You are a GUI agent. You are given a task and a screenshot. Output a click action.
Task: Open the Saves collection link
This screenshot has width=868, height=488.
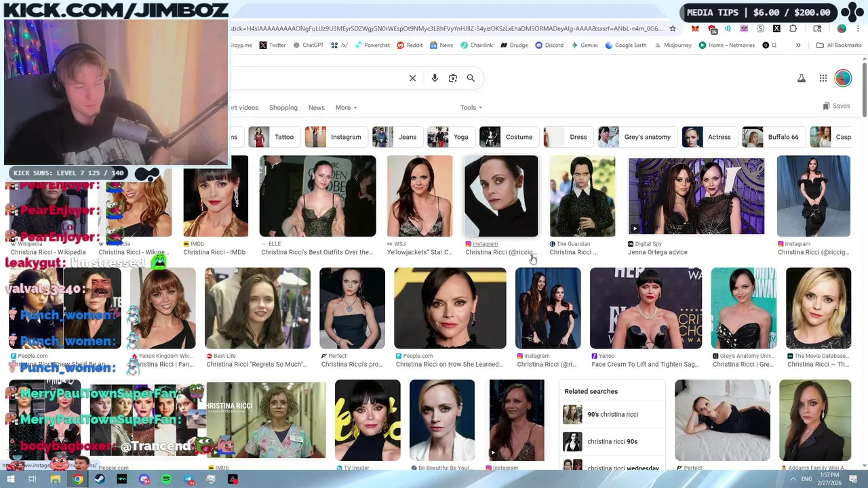(836, 106)
